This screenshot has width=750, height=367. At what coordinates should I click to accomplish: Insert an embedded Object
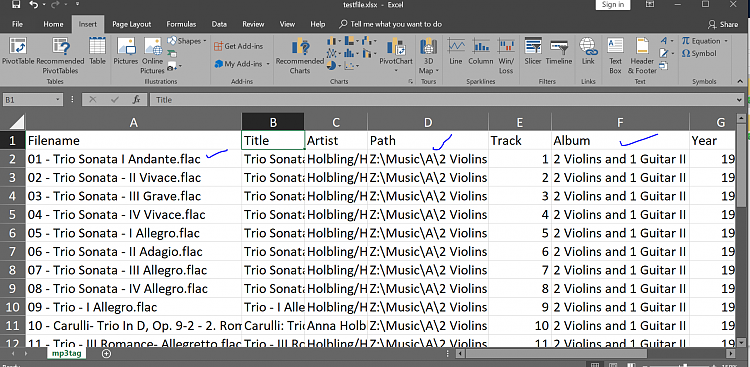click(x=664, y=66)
